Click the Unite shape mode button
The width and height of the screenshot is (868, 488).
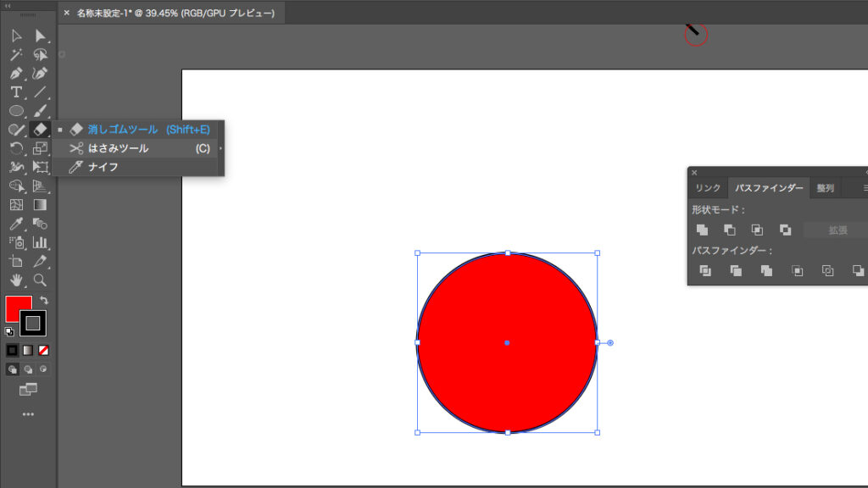(703, 230)
